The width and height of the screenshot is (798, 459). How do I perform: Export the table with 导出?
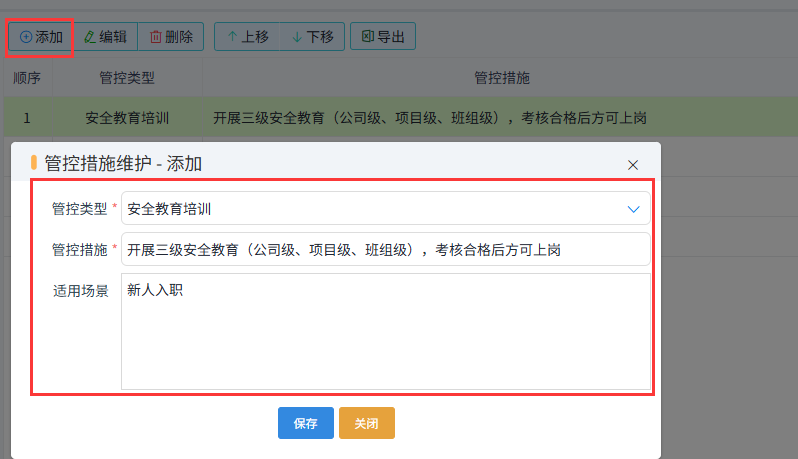(x=383, y=37)
